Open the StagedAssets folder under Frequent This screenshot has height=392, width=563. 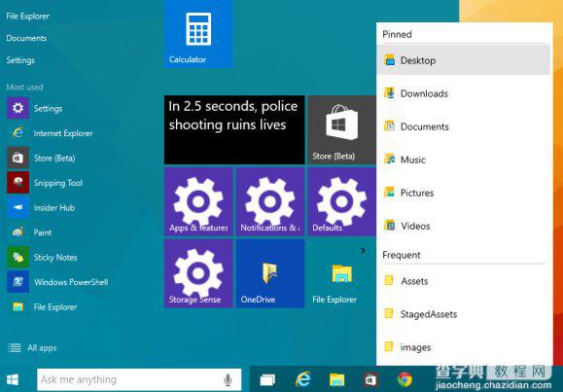coord(464,314)
